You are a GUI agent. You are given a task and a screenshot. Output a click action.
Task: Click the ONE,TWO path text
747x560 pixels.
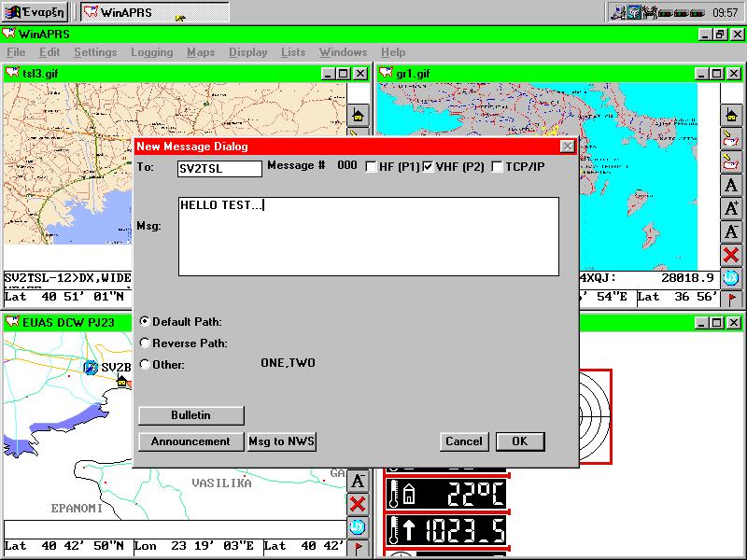[288, 363]
